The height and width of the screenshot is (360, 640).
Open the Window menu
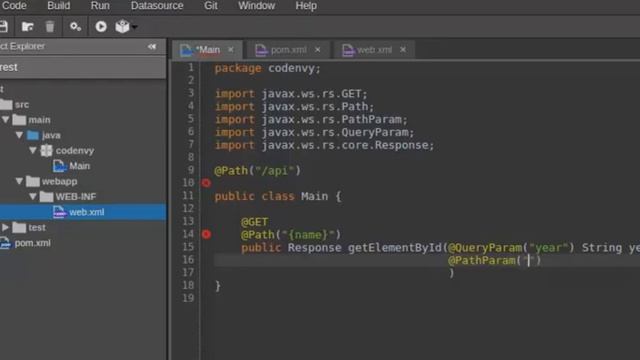click(257, 6)
